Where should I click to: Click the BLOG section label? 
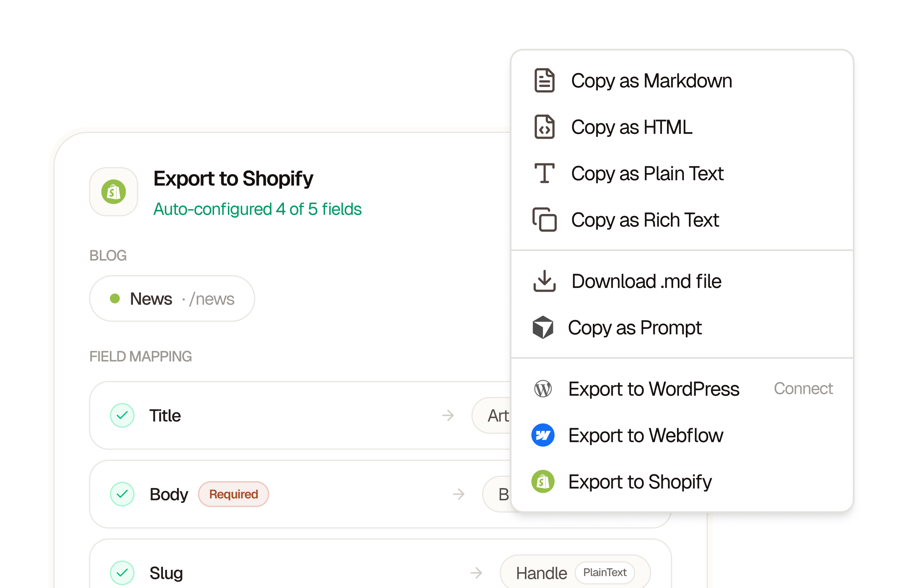pos(108,256)
